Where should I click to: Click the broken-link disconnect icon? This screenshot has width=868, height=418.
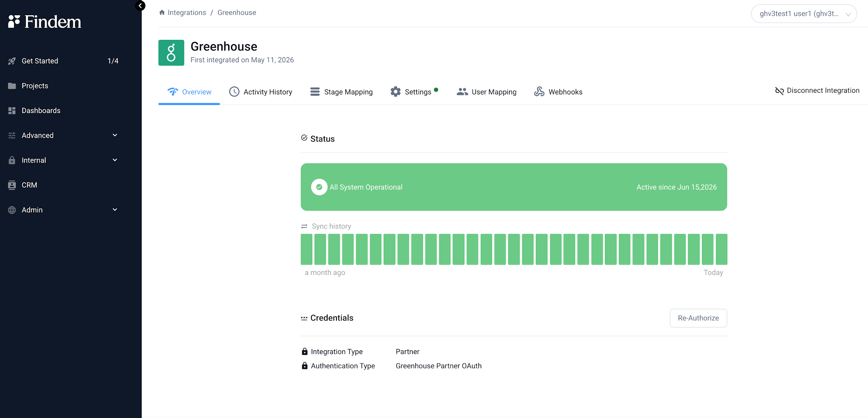(779, 91)
